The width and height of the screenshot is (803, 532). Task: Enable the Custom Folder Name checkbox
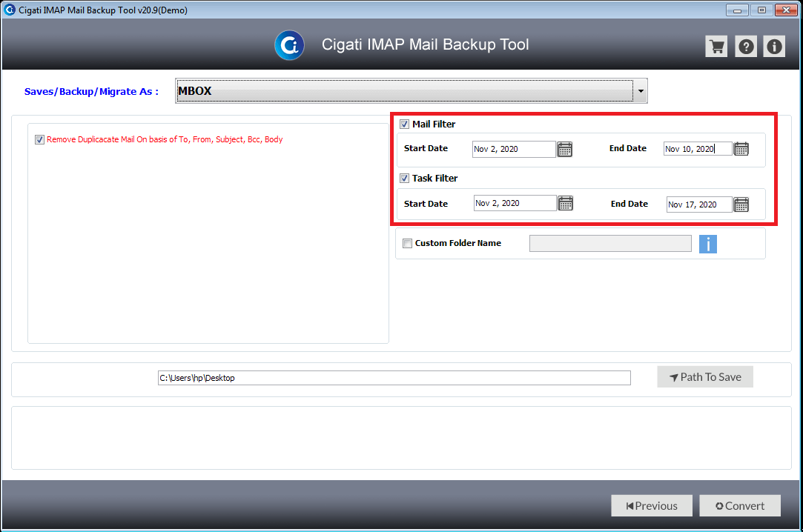(408, 244)
